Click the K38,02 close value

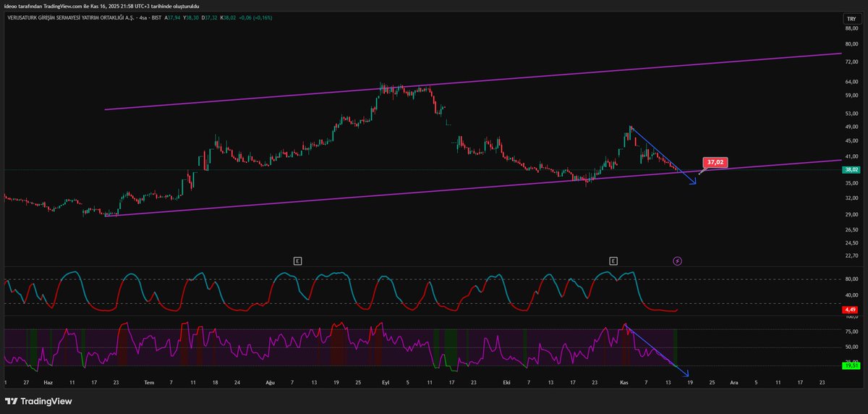click(x=228, y=17)
